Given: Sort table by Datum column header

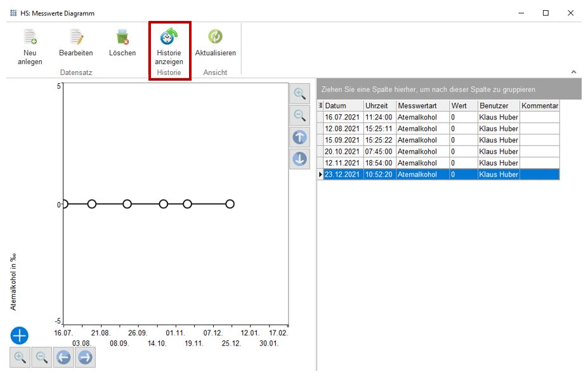Looking at the screenshot, I should tap(343, 105).
